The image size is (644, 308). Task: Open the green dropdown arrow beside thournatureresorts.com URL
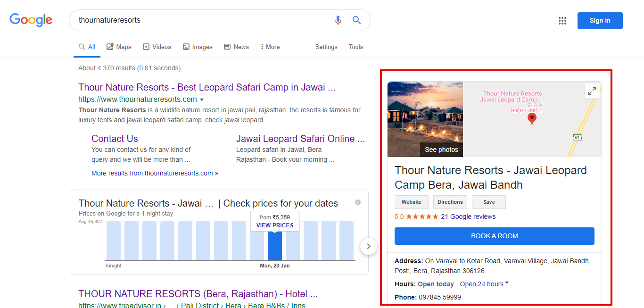pos(202,100)
